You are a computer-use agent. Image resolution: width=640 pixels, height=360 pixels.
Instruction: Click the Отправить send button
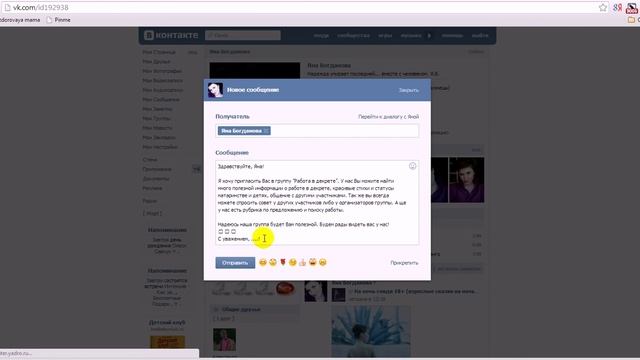coord(235,262)
